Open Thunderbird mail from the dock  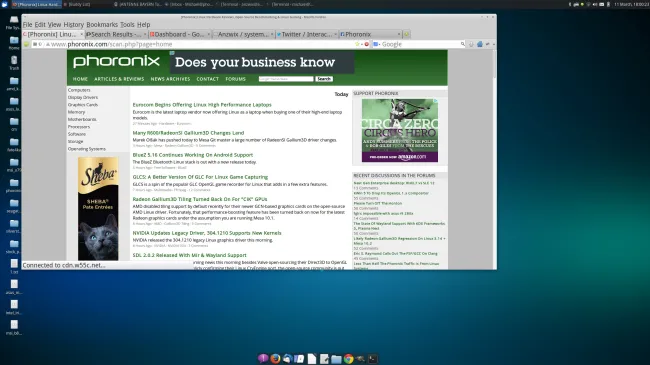click(287, 358)
